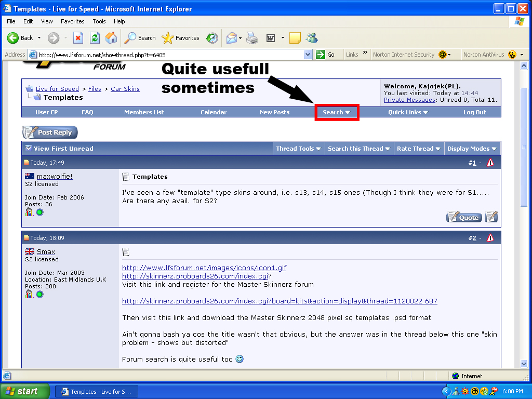The image size is (532, 399).
Task: Open Search this Thread dropdown
Action: (x=358, y=149)
